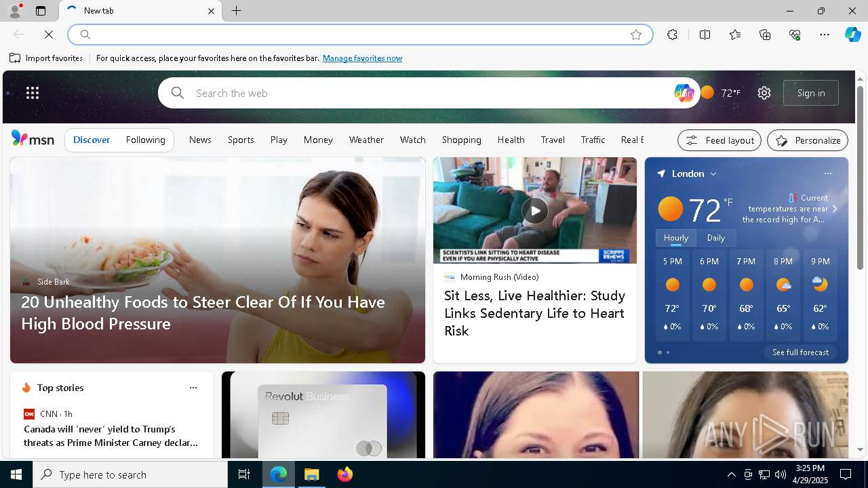Image resolution: width=868 pixels, height=488 pixels.
Task: Show the second weather card page dot
Action: [668, 352]
